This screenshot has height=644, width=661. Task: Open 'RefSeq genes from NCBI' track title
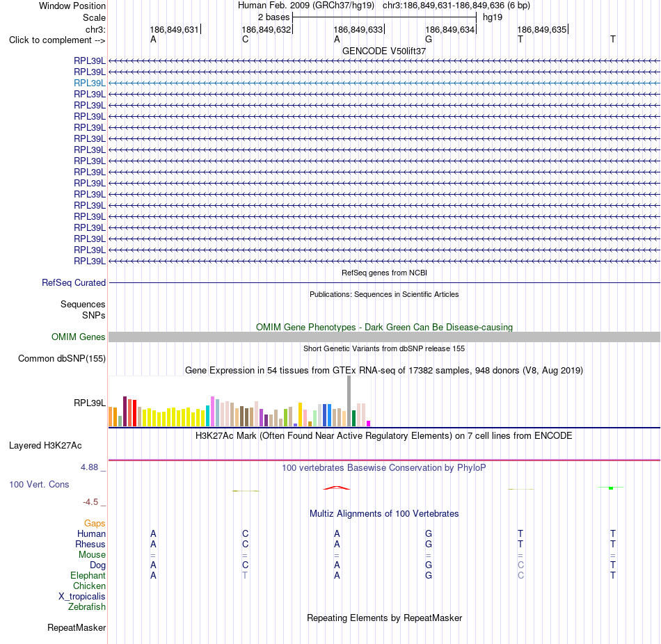[x=384, y=273]
